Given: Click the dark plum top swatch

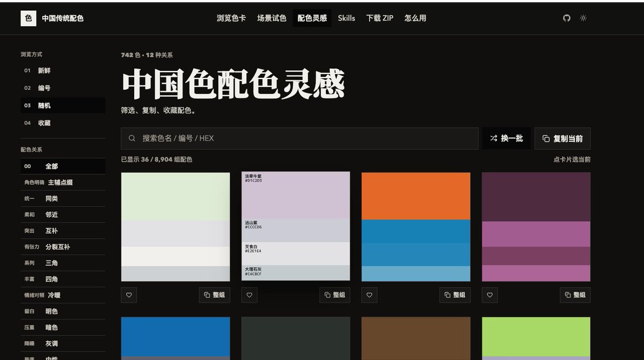Looking at the screenshot, I should 536,197.
